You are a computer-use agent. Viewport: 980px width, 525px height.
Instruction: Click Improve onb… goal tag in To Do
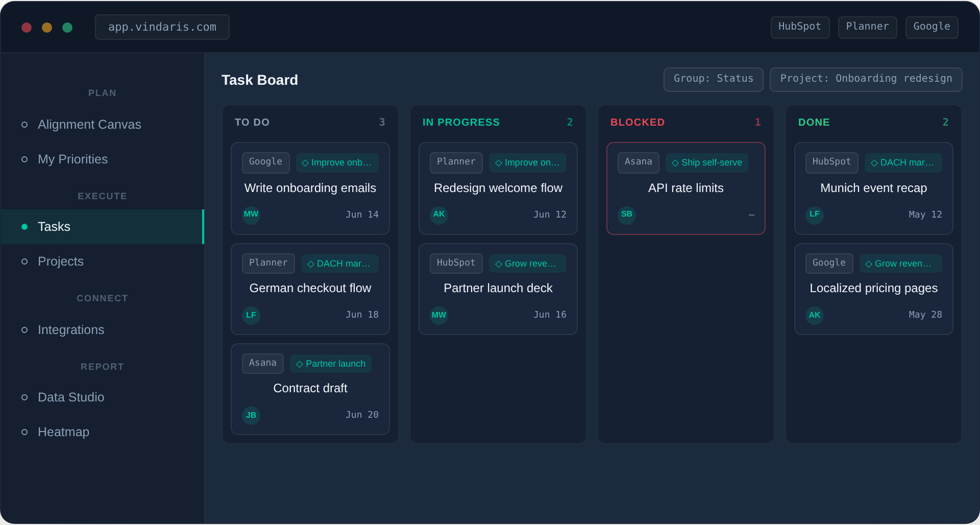point(337,163)
